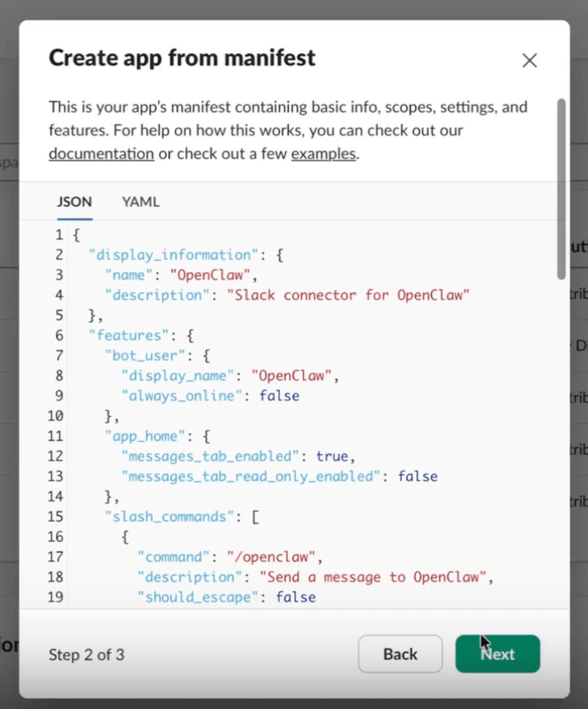Click the "Slack connector for OpenClaw" string
This screenshot has width=588, height=709.
pos(348,295)
